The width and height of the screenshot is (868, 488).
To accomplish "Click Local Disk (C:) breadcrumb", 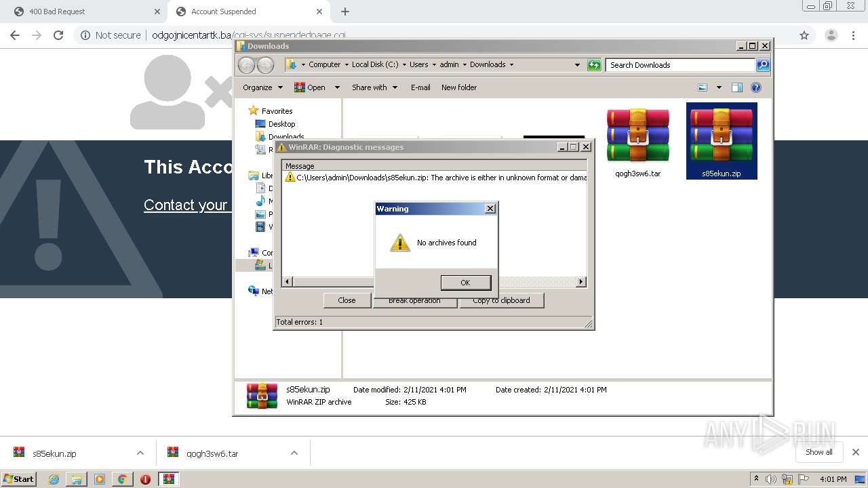I will click(375, 65).
